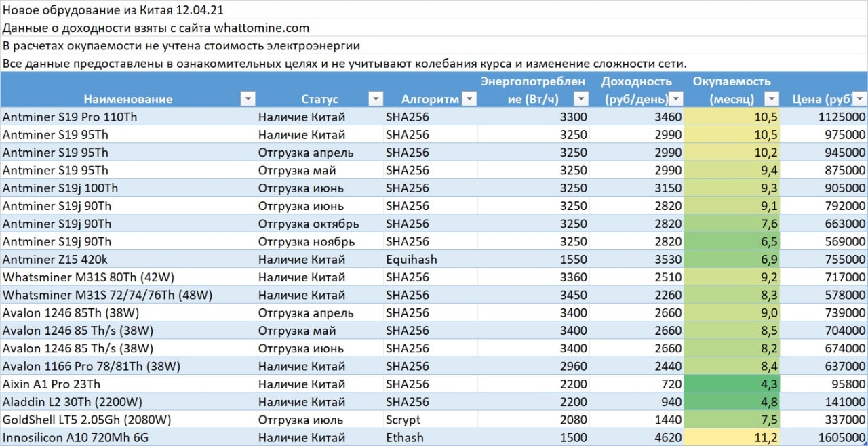This screenshot has width=868, height=446.
Task: Select profitability cell 3530
Action: [x=637, y=260]
